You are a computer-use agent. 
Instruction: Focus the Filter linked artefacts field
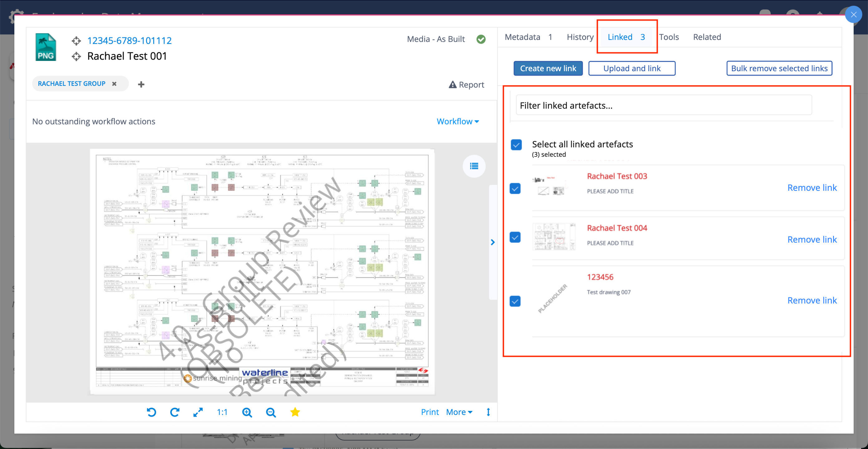[664, 106]
